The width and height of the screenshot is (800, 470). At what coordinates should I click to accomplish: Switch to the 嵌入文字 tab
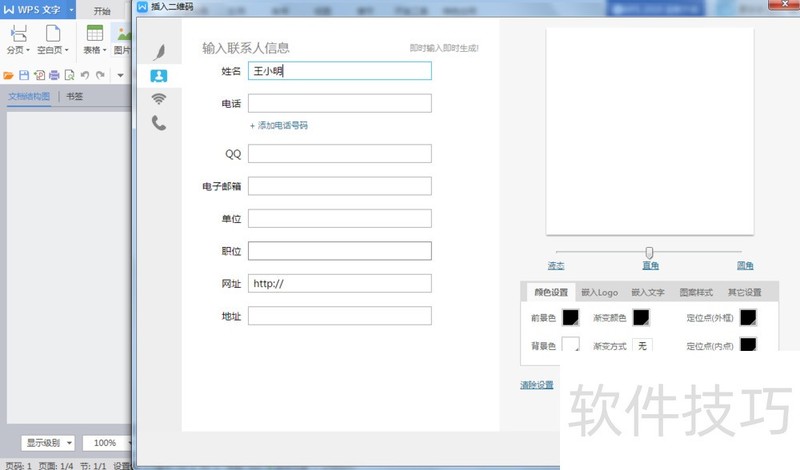click(x=647, y=293)
